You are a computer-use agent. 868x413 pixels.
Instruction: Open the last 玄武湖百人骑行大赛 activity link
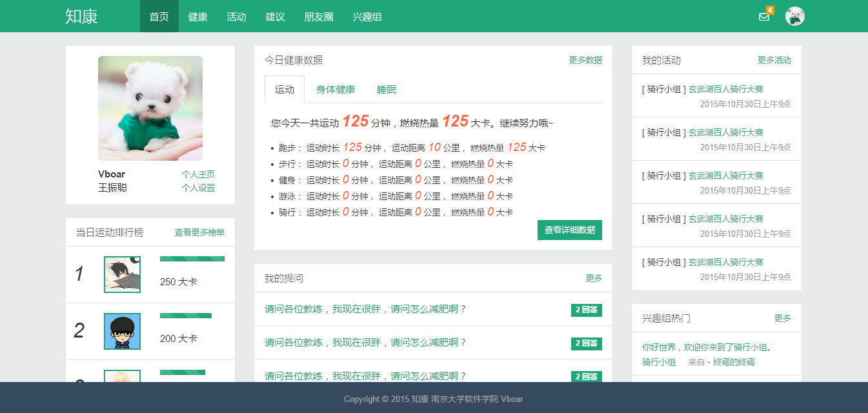726,262
